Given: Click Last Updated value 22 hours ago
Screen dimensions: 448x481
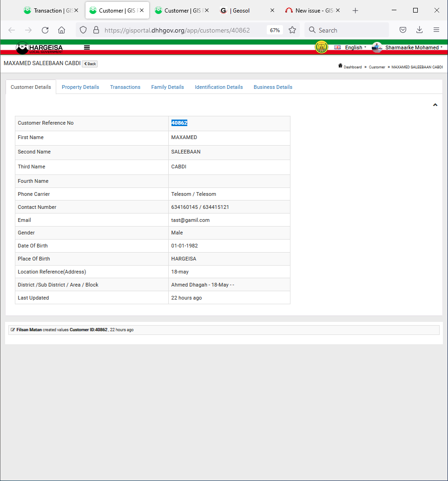Looking at the screenshot, I should (186, 298).
